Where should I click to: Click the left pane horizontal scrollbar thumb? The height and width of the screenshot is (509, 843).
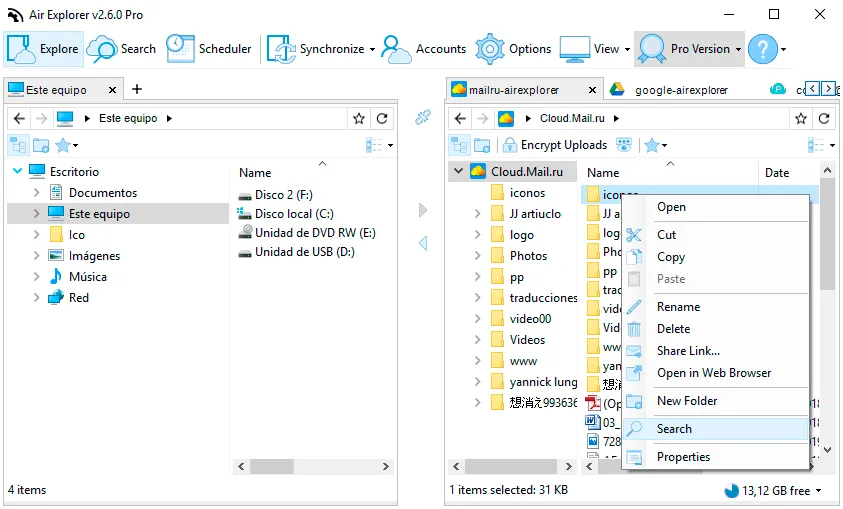point(272,467)
